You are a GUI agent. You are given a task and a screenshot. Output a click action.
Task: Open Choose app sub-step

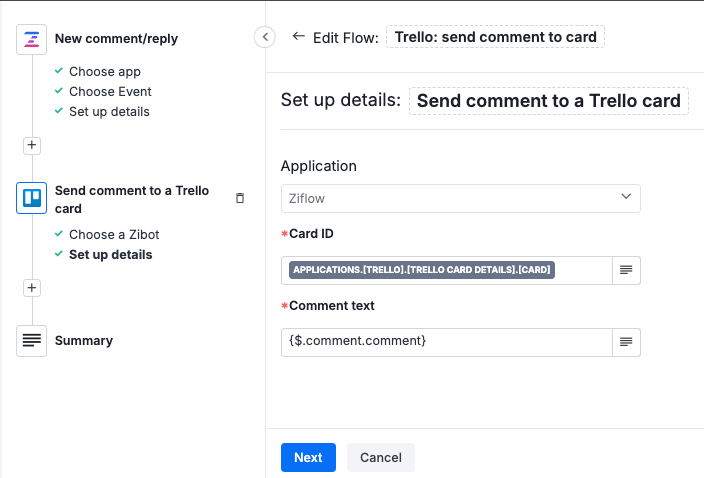(105, 72)
